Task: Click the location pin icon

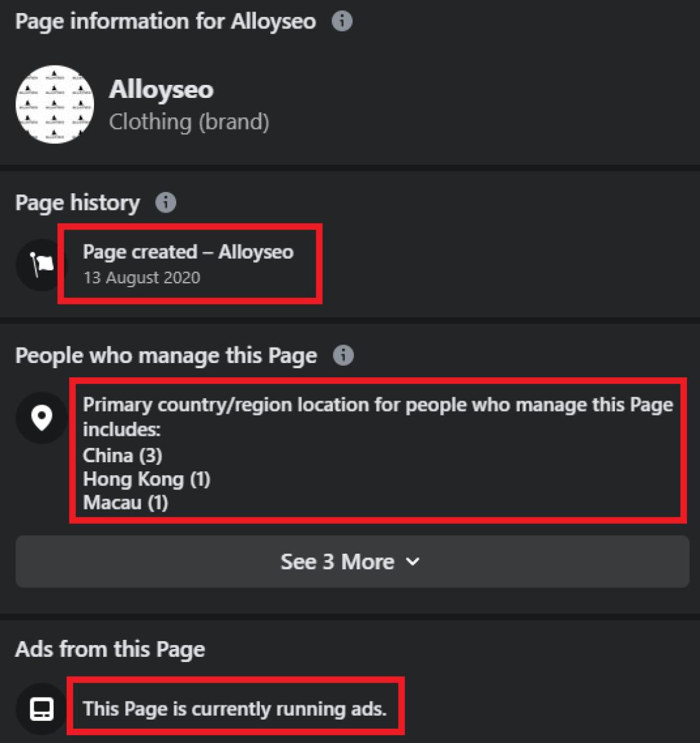Action: click(42, 418)
